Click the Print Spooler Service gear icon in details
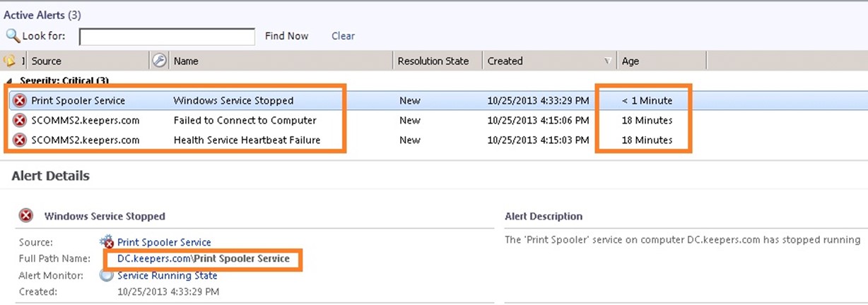Screen dimensions: 868x305 pos(107,241)
